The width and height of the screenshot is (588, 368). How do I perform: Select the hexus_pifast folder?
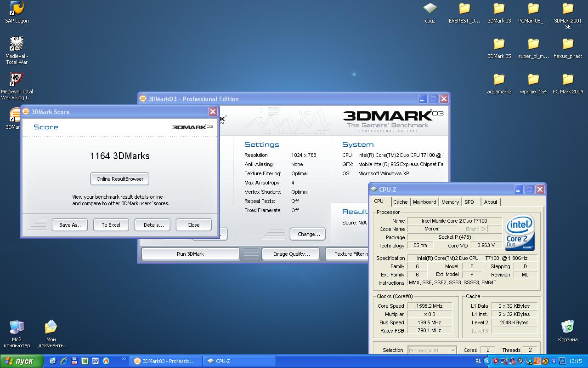[568, 48]
